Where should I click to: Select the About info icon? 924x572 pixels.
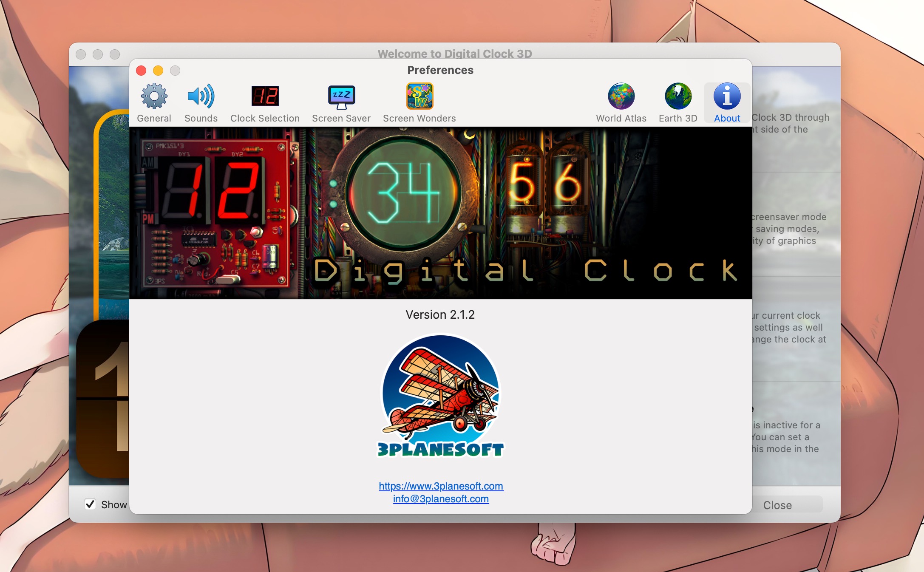point(727,96)
